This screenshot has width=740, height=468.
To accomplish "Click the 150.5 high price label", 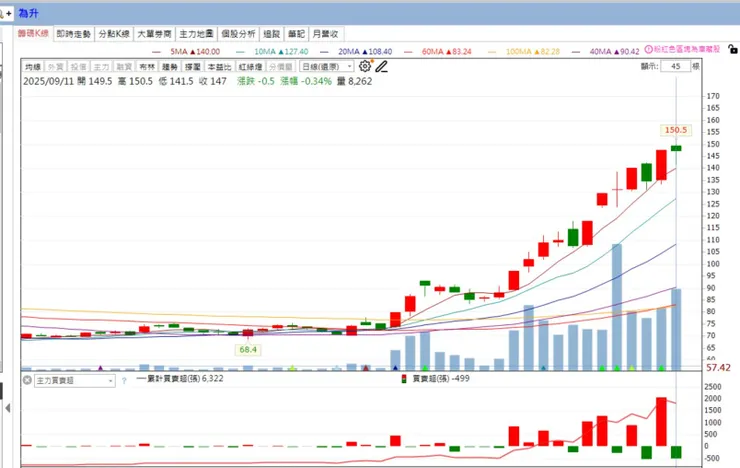I will 676,130.
